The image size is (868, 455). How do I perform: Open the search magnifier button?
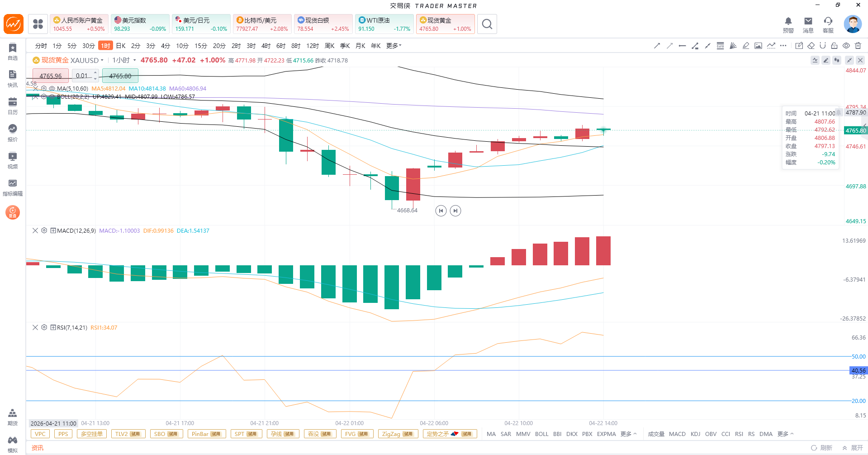point(487,24)
